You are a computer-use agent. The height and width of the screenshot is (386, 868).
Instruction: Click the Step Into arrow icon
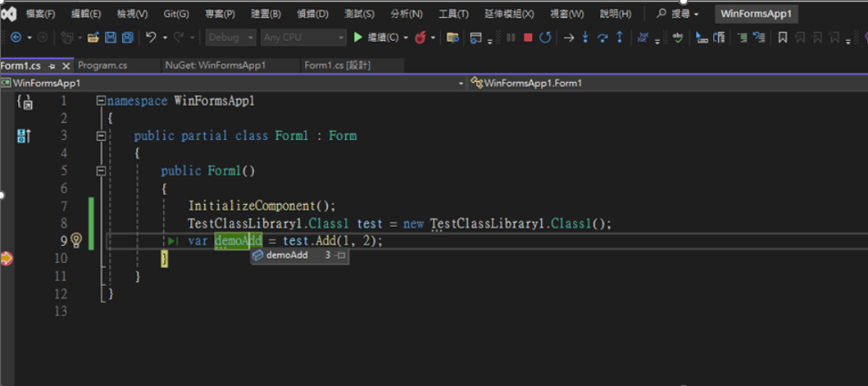[585, 38]
